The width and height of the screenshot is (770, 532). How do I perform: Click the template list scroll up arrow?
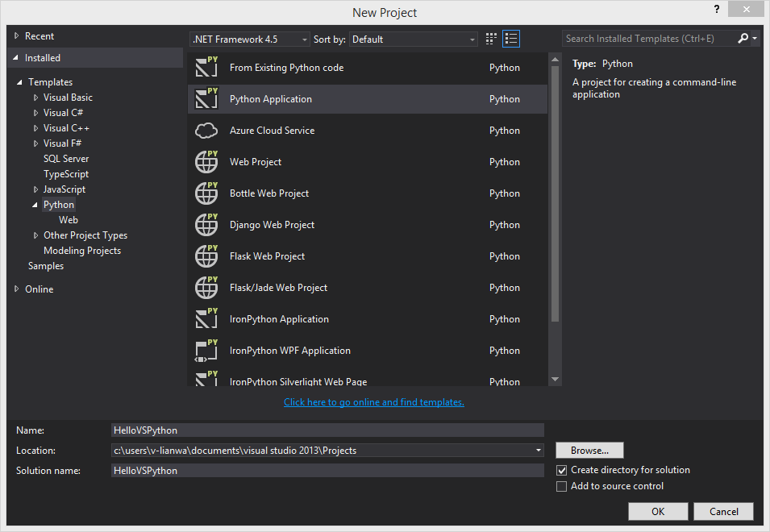click(x=555, y=60)
